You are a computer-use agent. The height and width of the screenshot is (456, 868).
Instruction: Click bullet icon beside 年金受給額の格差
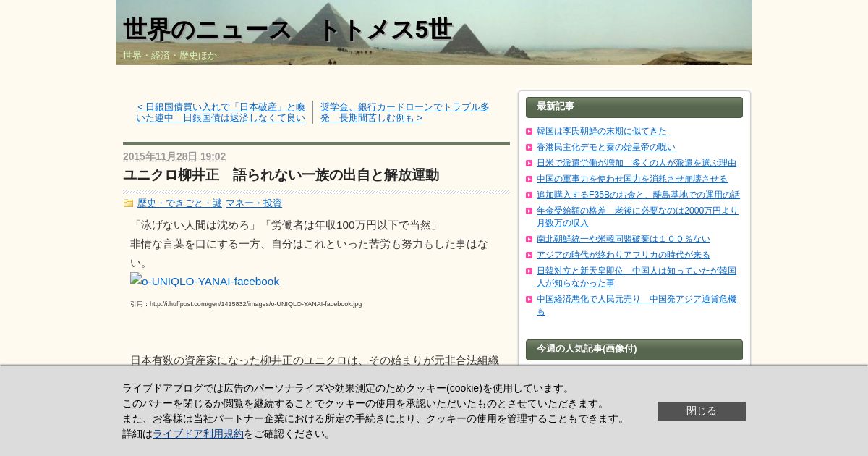tap(529, 211)
